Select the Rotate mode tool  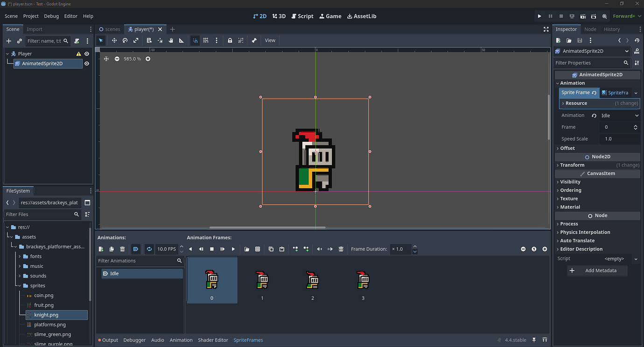[125, 41]
